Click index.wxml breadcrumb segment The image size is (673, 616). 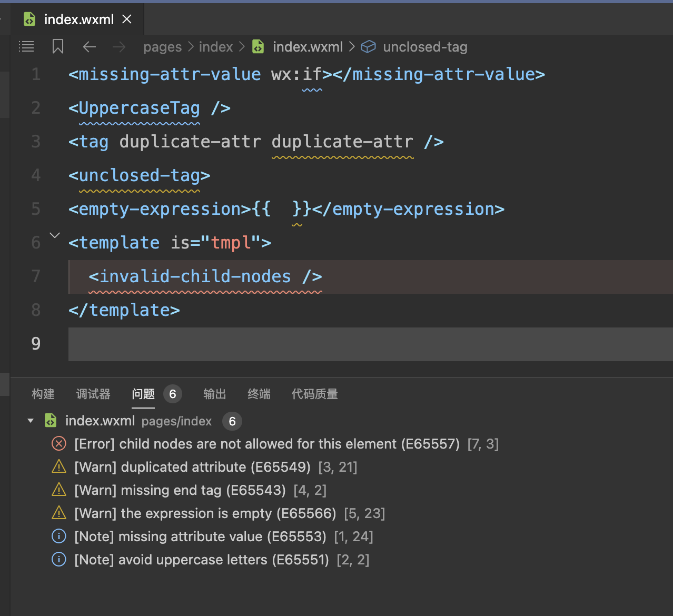tap(308, 47)
